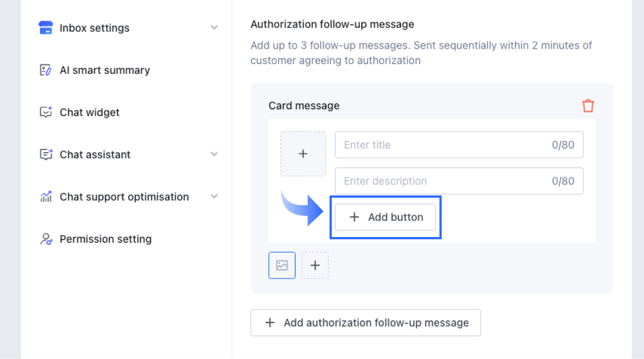
Task: Click the Inbox settings store icon
Action: coord(45,28)
